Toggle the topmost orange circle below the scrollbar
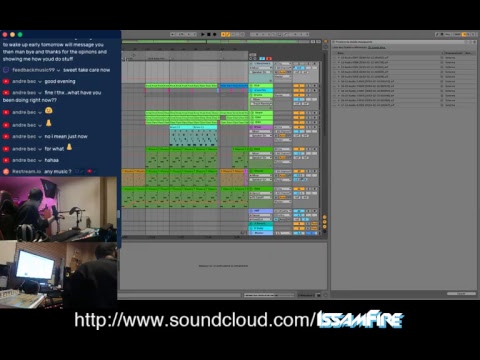The image size is (480, 360). point(324,217)
